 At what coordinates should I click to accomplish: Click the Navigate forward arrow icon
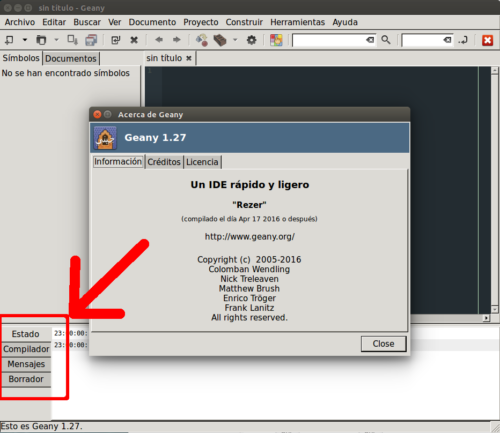tap(176, 40)
